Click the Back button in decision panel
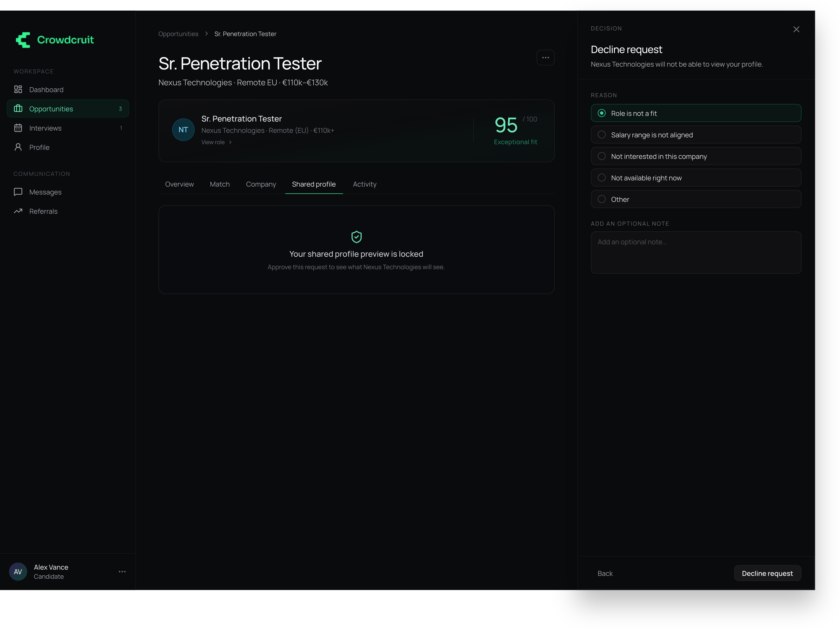Viewport: 840px width, 629px height. coord(605,573)
